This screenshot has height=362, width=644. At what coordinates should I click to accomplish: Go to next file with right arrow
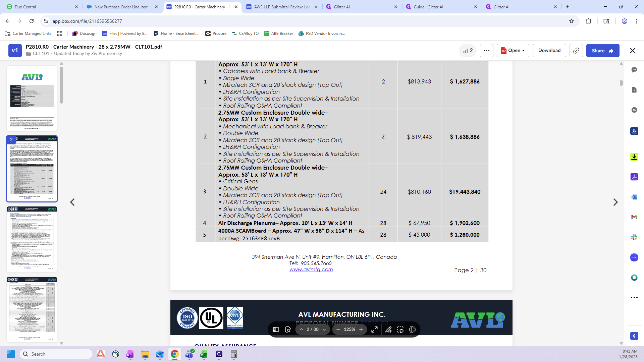pos(615,202)
